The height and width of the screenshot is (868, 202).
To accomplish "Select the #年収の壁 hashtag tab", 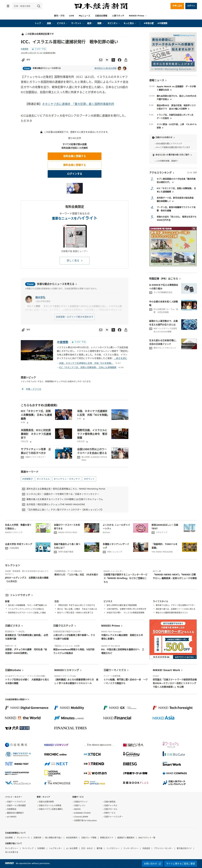I will click(149, 23).
